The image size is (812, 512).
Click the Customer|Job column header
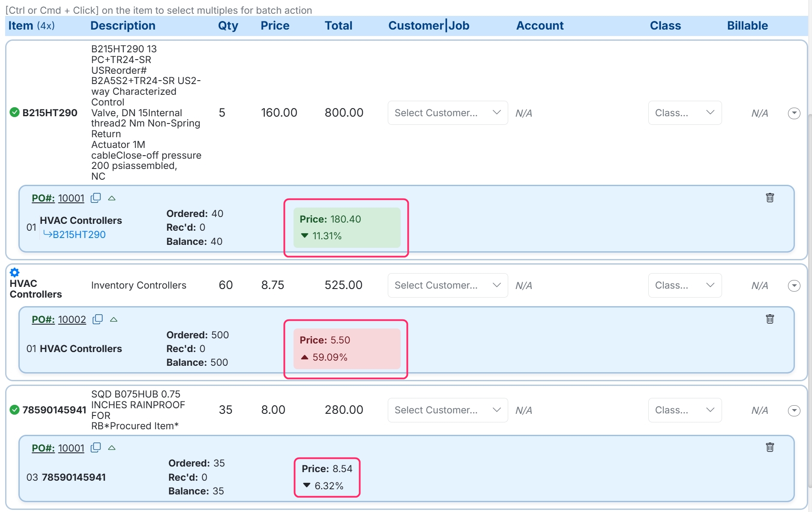click(x=429, y=26)
